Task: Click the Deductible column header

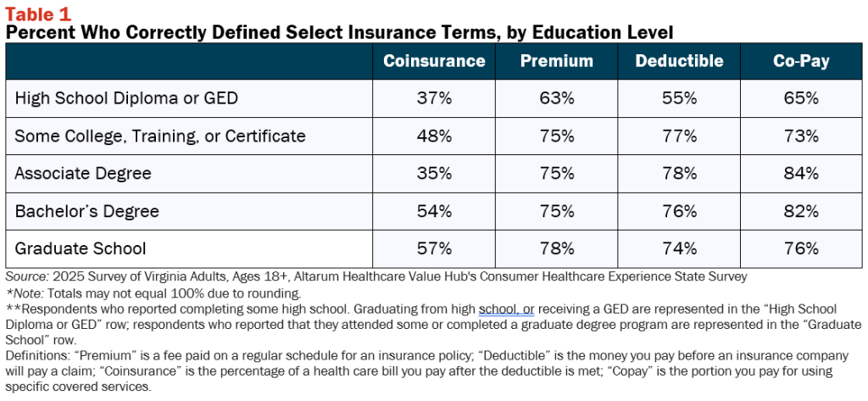Action: pyautogui.click(x=679, y=61)
